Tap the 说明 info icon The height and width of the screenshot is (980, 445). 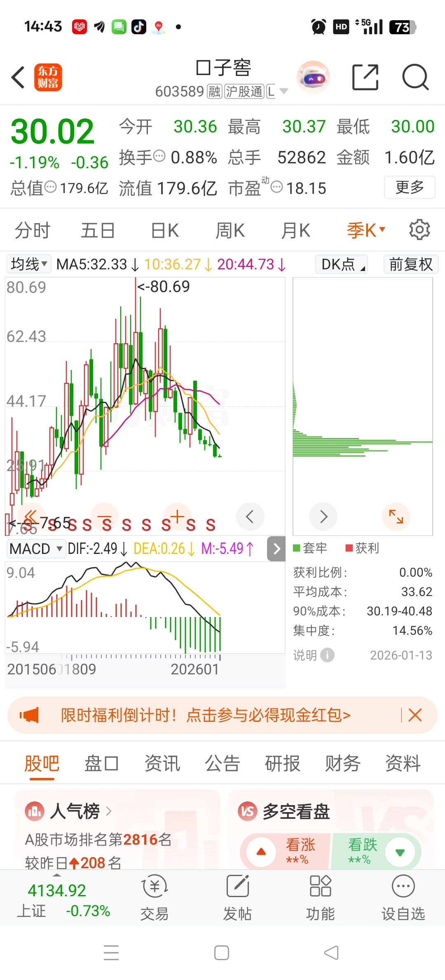pyautogui.click(x=328, y=655)
